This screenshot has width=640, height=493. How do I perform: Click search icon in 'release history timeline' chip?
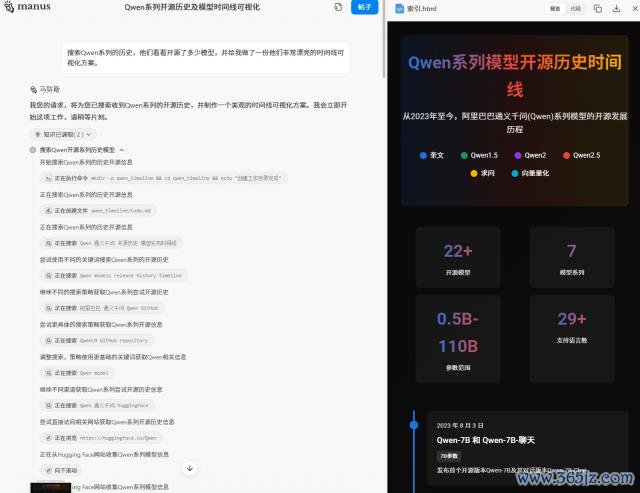coord(48,275)
